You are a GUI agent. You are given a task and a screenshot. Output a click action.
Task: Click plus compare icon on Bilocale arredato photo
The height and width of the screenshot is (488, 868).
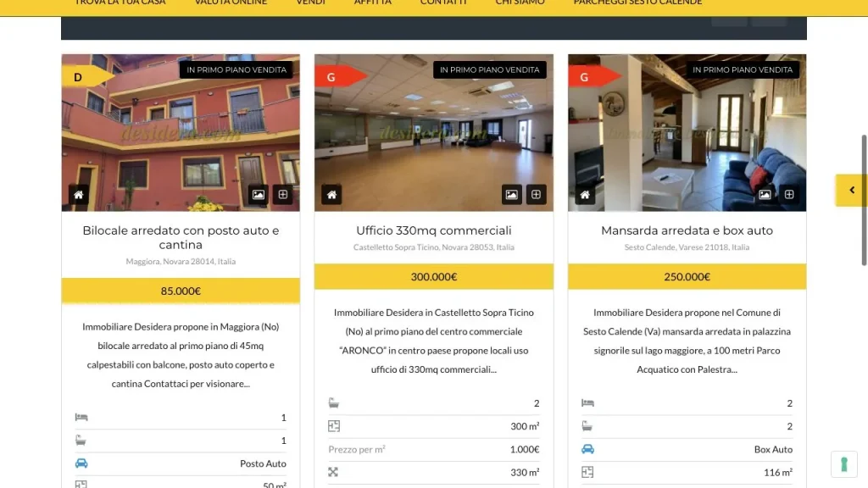(283, 194)
